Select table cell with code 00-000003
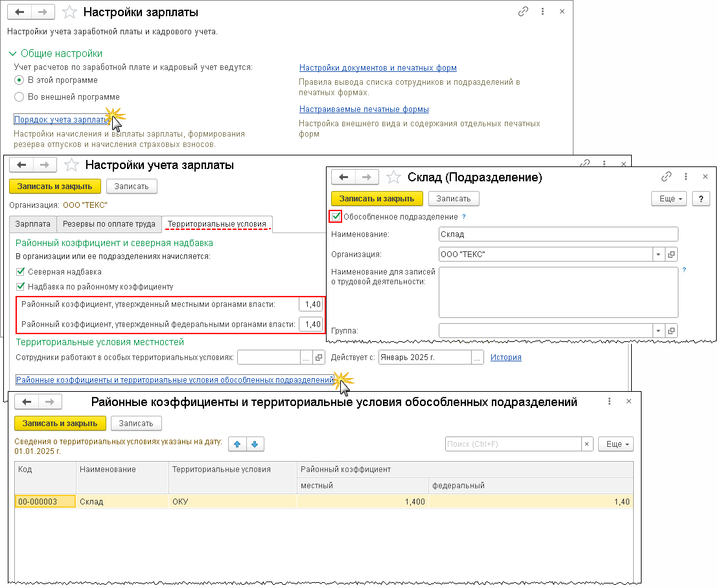 click(x=45, y=501)
